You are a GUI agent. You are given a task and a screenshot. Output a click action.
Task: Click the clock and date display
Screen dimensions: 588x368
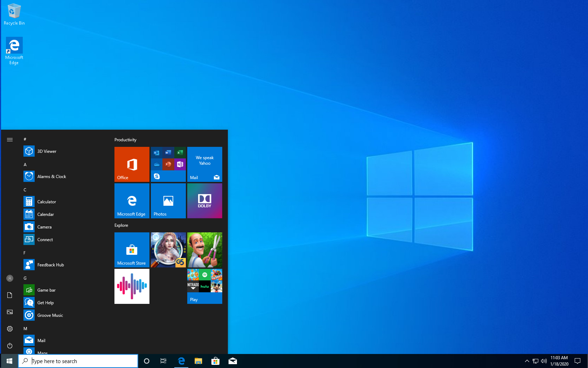click(x=559, y=361)
